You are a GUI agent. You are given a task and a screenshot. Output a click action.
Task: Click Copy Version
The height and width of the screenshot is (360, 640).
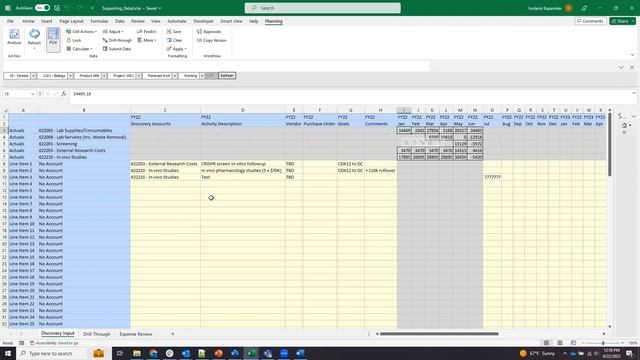(x=211, y=40)
